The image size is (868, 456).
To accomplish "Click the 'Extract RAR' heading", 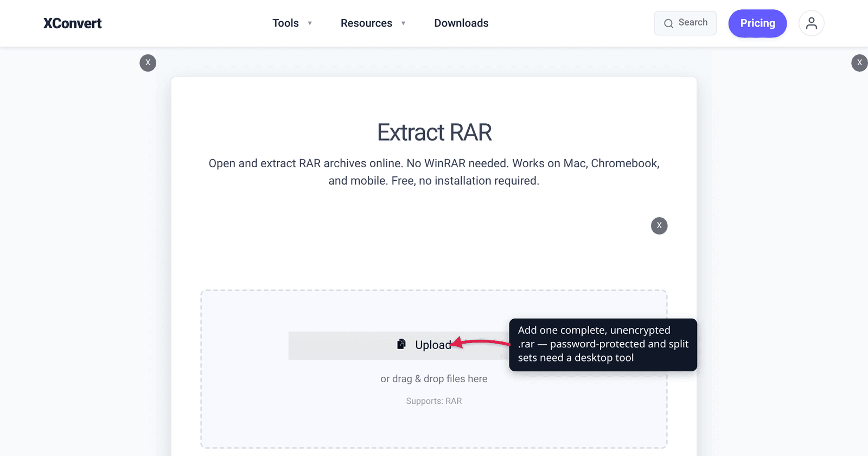I will coord(434,132).
